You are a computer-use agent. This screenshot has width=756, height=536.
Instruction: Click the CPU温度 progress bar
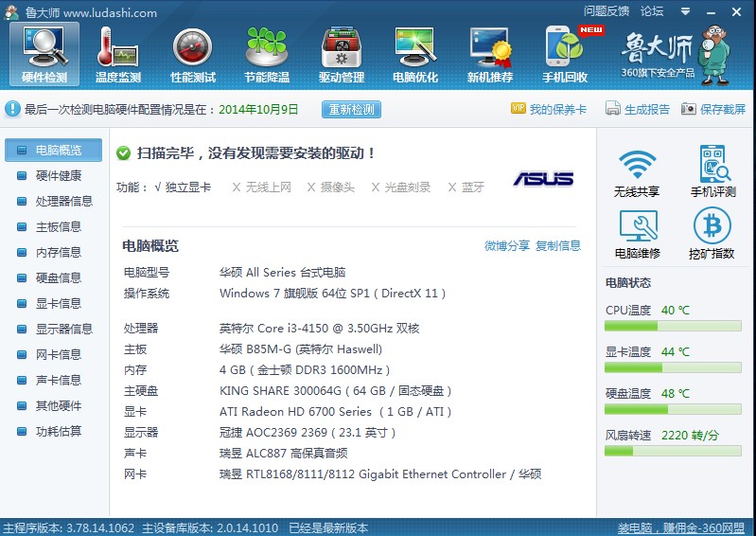[673, 326]
